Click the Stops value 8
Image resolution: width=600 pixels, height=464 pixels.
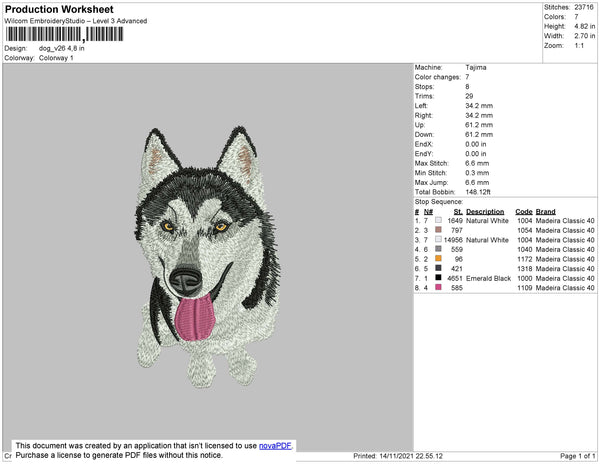467,86
